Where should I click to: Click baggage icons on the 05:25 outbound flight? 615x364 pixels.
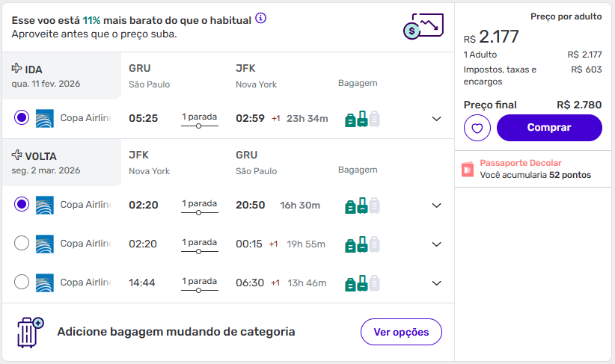click(362, 119)
